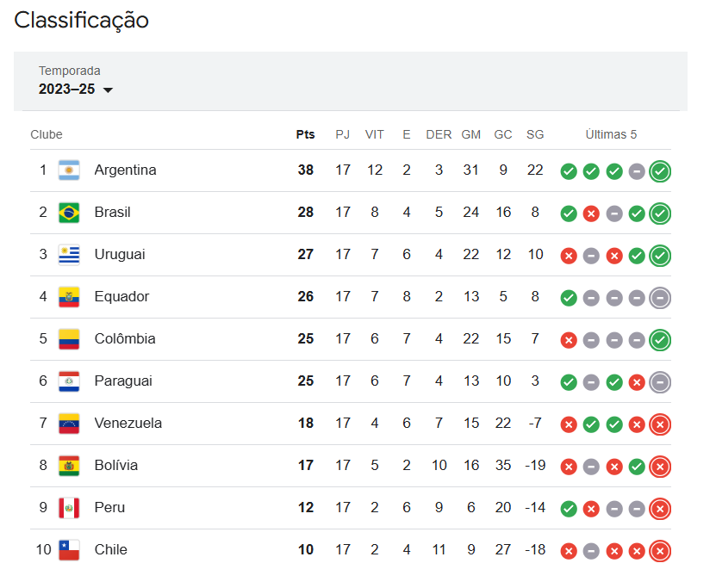Screen dimensions: 716x588
Task: Click the Paraguai flag icon
Action: [x=69, y=381]
